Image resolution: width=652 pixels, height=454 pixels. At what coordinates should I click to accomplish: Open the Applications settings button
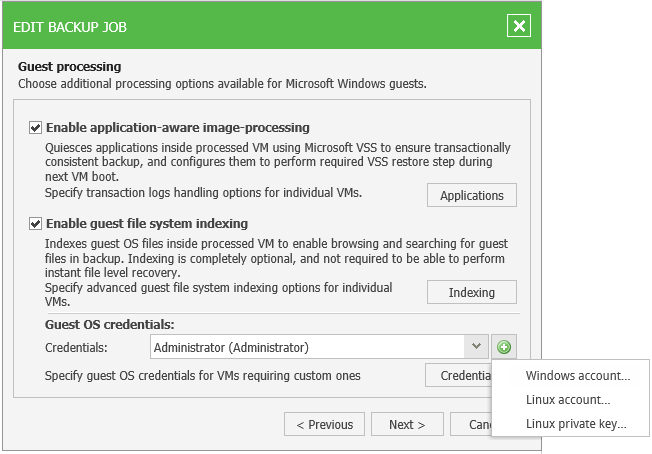(x=472, y=195)
